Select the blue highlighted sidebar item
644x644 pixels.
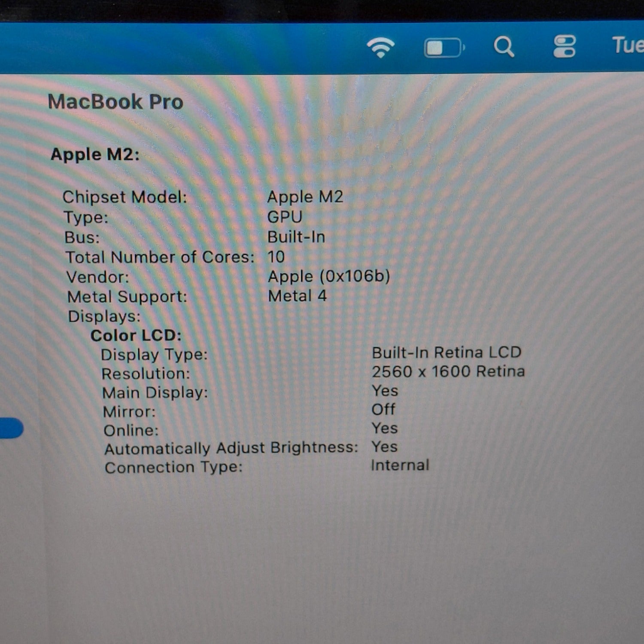[11, 428]
